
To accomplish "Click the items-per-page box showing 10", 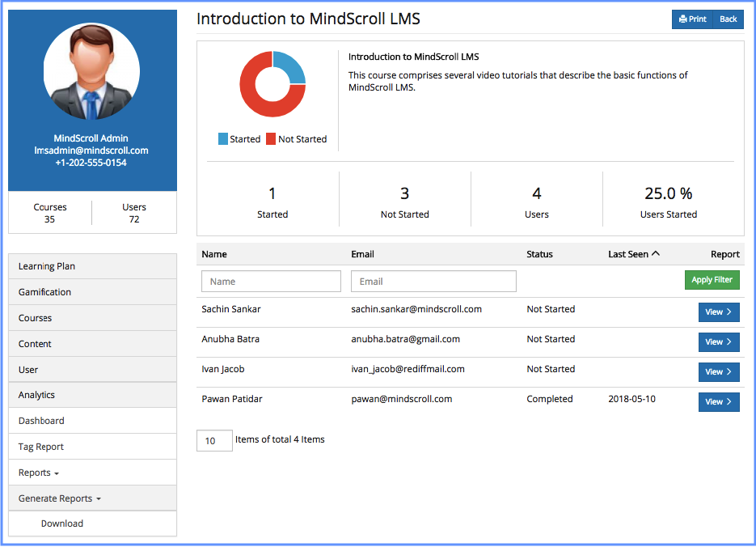I will click(214, 440).
